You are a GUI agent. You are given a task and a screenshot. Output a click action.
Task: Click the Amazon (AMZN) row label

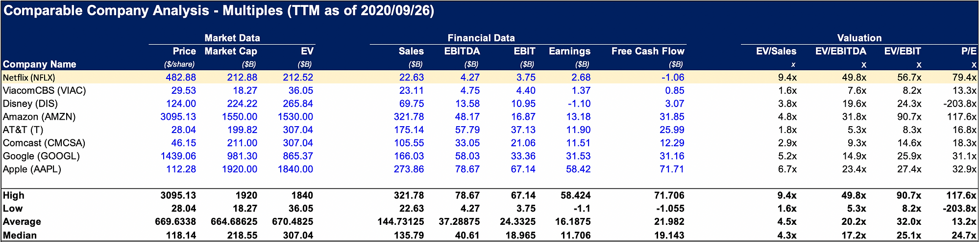click(39, 117)
